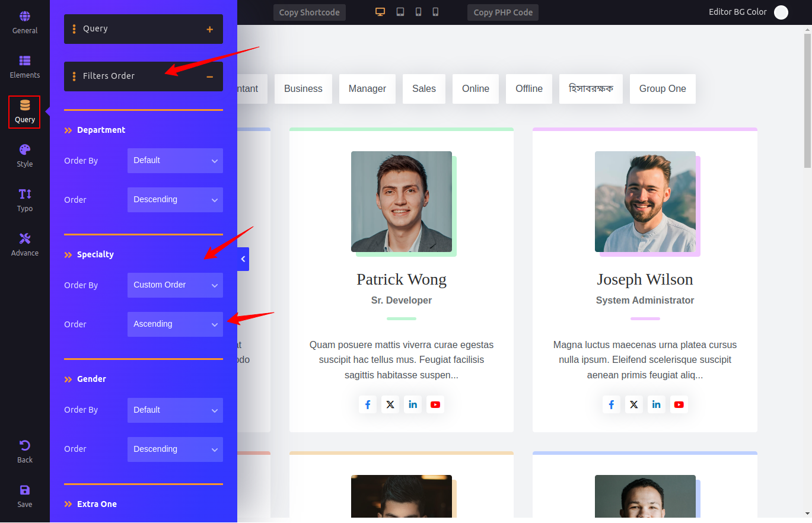
Task: Open Department Order dropdown showing Descending
Action: click(x=175, y=200)
